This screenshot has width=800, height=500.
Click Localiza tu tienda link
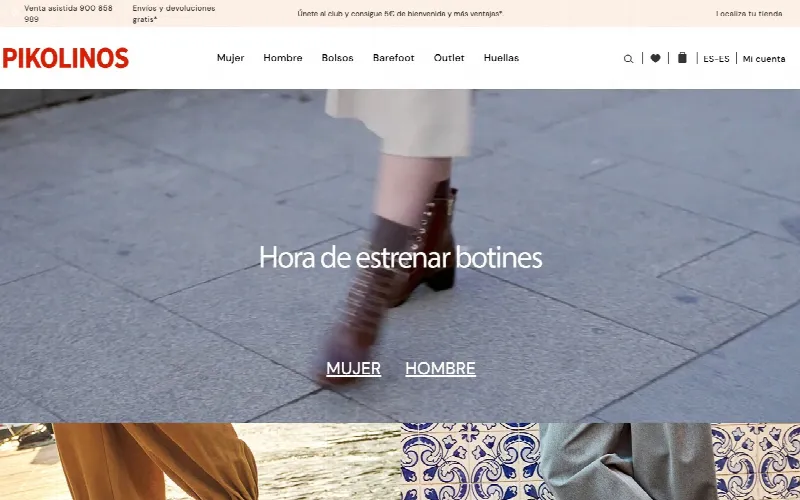[x=749, y=14]
